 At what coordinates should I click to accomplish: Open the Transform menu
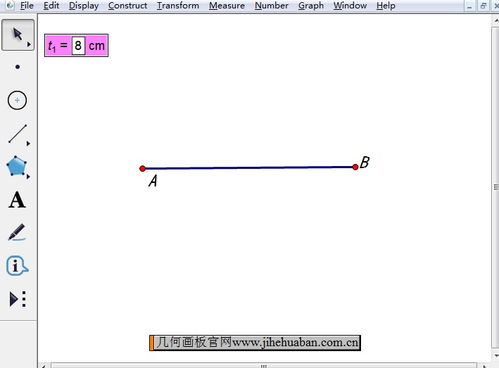click(x=178, y=6)
